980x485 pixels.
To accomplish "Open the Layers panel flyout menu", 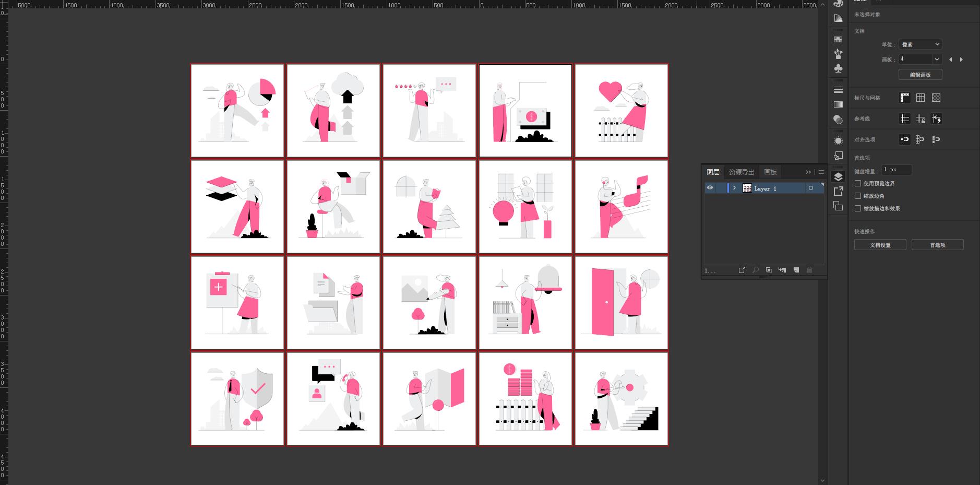I will pyautogui.click(x=821, y=172).
